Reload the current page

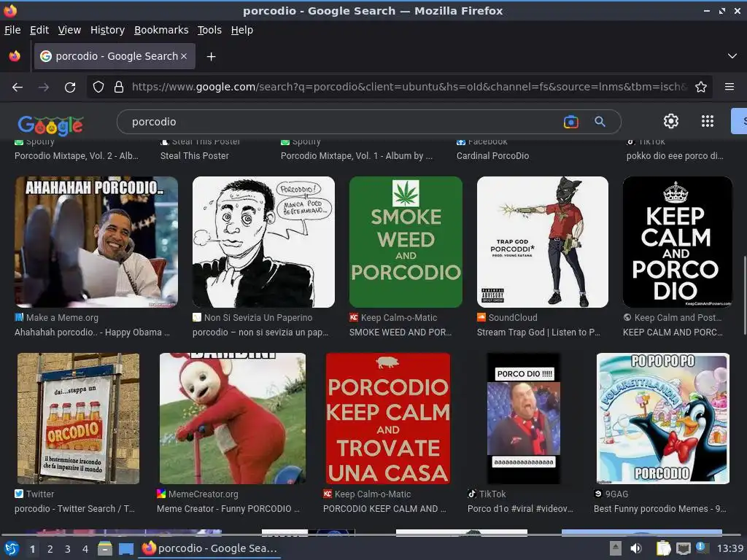pos(70,87)
